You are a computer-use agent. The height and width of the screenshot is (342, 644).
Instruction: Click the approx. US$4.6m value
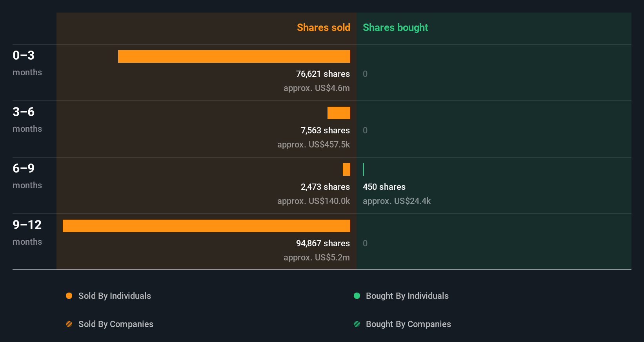tap(317, 88)
